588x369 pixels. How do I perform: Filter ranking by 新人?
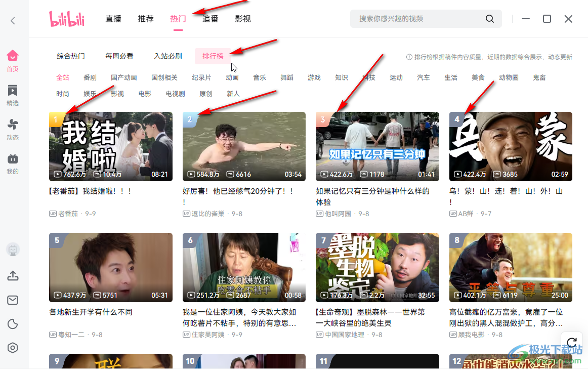pyautogui.click(x=233, y=94)
